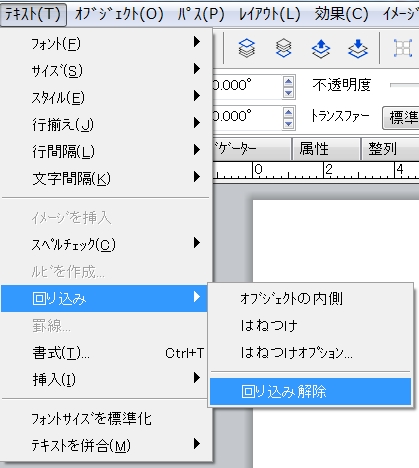The height and width of the screenshot is (468, 419).
Task: Expand the 行揃え(J) submenu
Action: [x=106, y=124]
